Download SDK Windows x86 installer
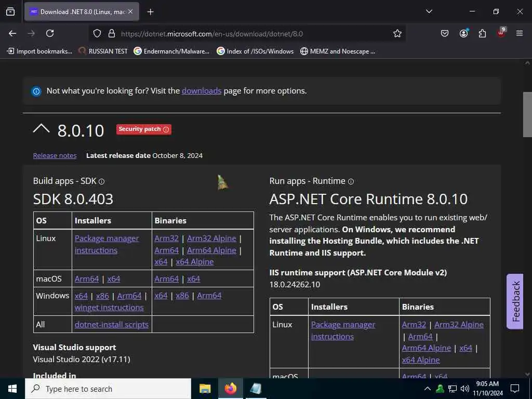The width and height of the screenshot is (532, 399). [x=102, y=296]
